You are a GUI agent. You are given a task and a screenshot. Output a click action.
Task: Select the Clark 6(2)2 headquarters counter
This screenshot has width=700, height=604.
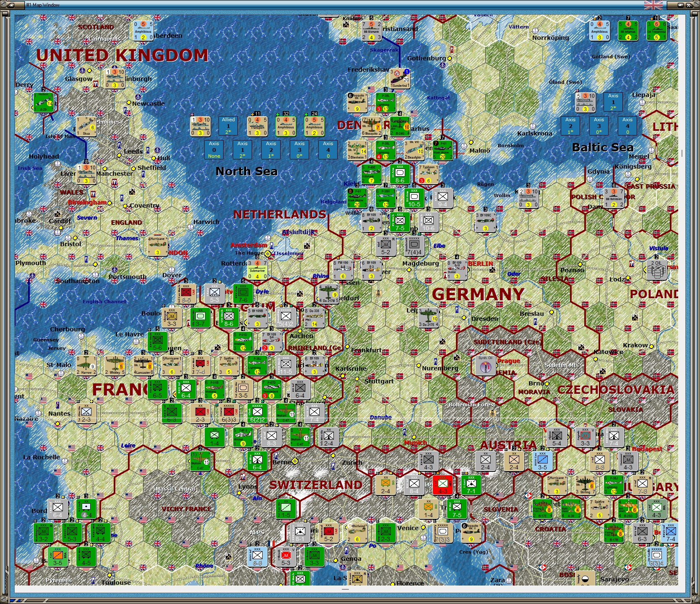click(x=257, y=413)
